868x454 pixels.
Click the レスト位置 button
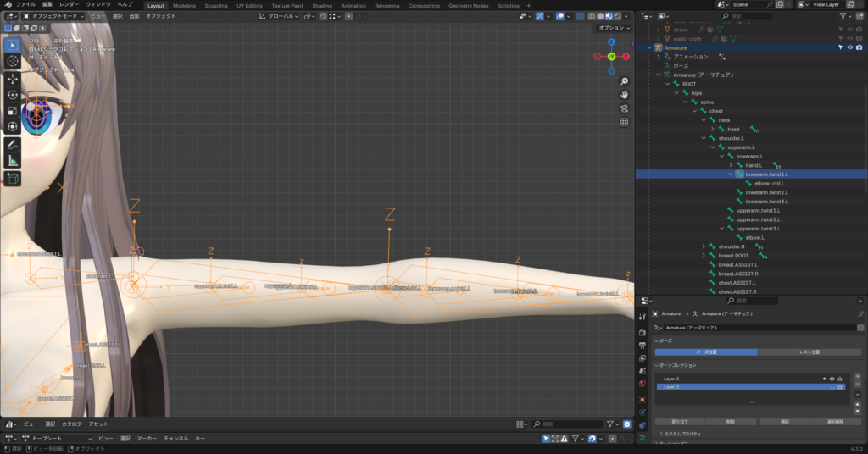[x=809, y=352]
